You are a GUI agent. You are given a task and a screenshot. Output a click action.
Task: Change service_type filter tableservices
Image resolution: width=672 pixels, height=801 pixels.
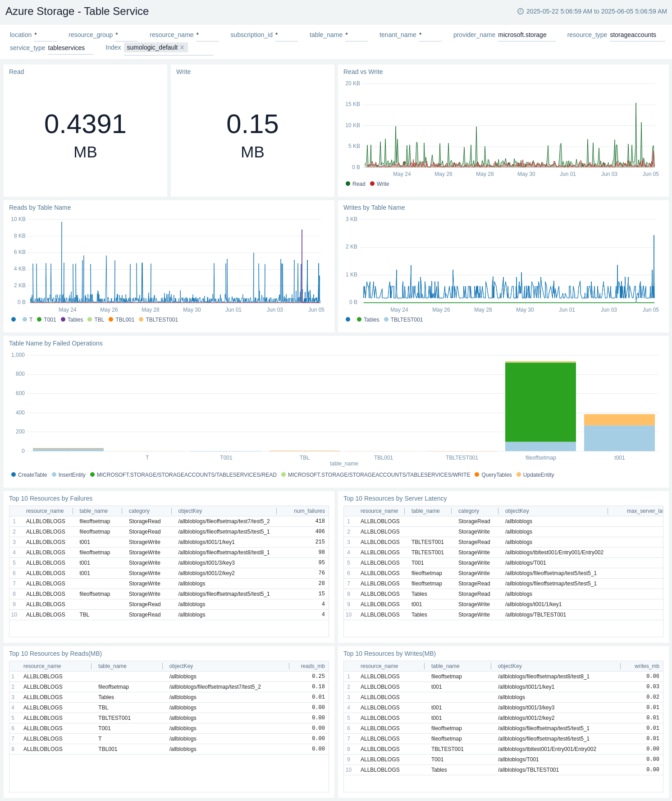coord(71,48)
